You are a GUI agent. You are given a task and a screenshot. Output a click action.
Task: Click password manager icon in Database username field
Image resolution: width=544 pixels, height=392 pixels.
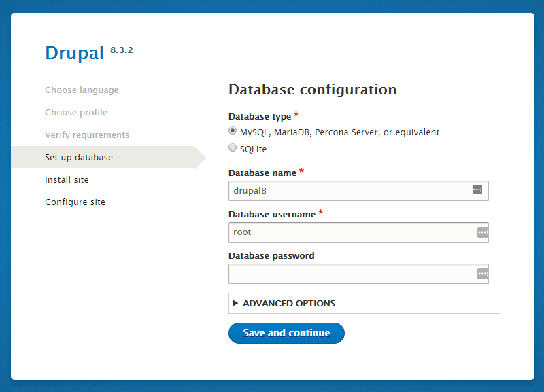[483, 232]
